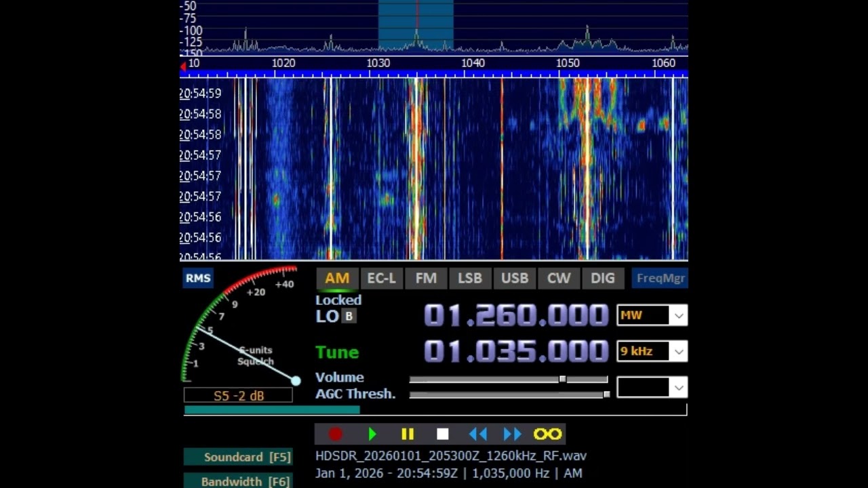Click 1020 on the frequency scale
The height and width of the screenshot is (488, 868).
tap(283, 63)
